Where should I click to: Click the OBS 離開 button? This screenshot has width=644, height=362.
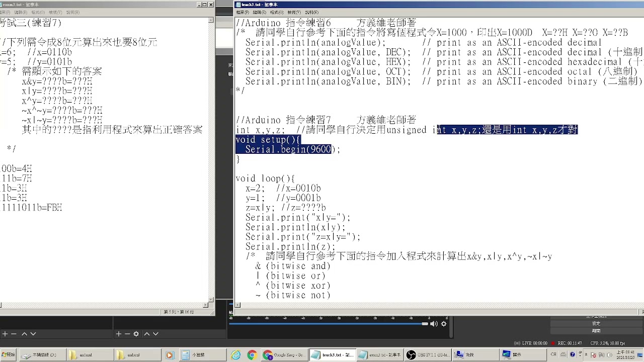596,331
